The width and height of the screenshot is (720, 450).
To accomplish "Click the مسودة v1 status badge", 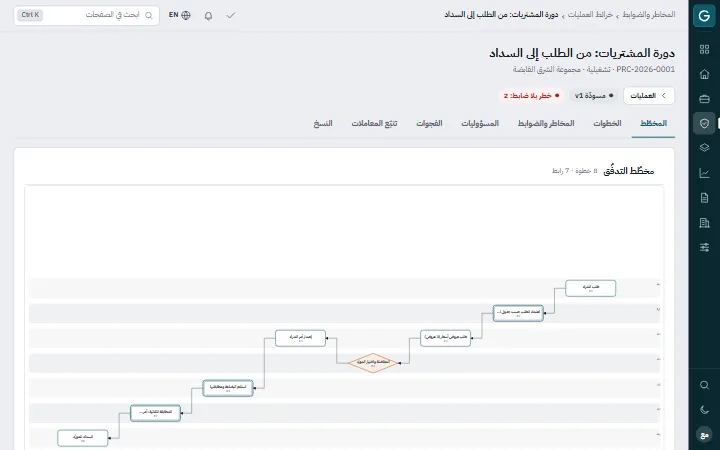I will 594,96.
